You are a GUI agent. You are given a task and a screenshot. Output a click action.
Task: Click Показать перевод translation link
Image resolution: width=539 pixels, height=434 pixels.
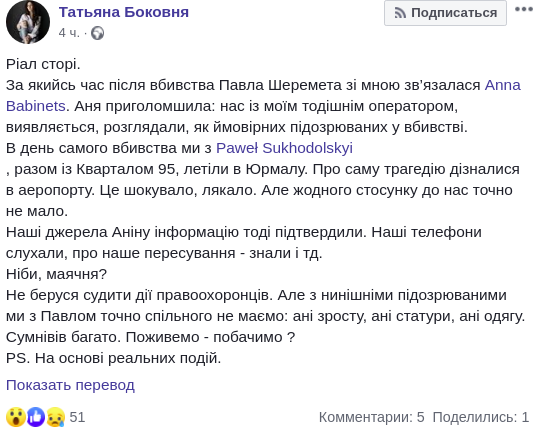pyautogui.click(x=70, y=385)
